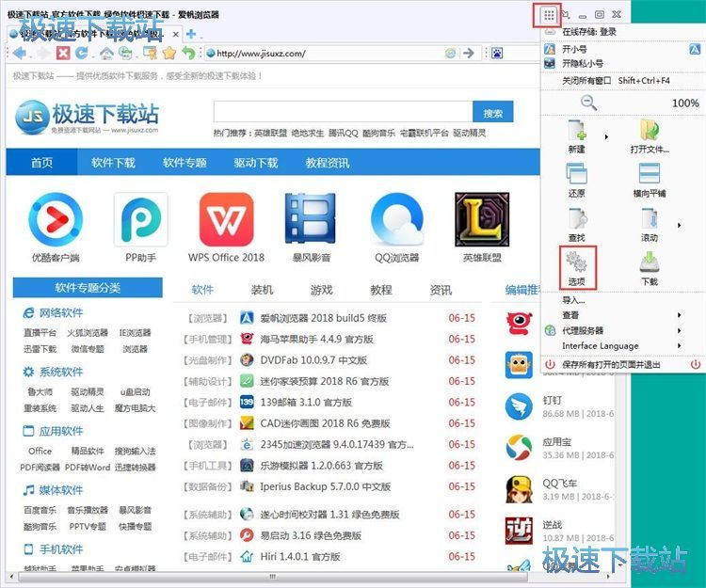Click the 新建 new page icon
This screenshot has height=588, width=706.
pos(577,131)
